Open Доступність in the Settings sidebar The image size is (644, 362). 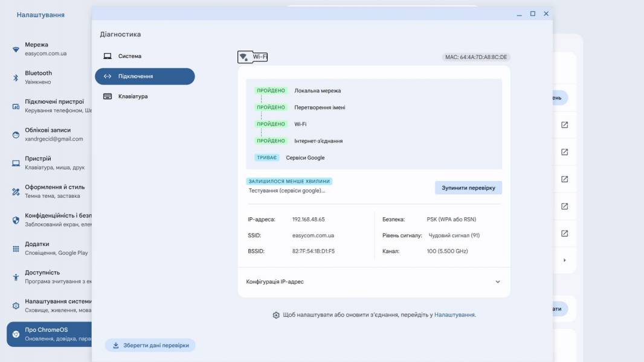(x=50, y=277)
